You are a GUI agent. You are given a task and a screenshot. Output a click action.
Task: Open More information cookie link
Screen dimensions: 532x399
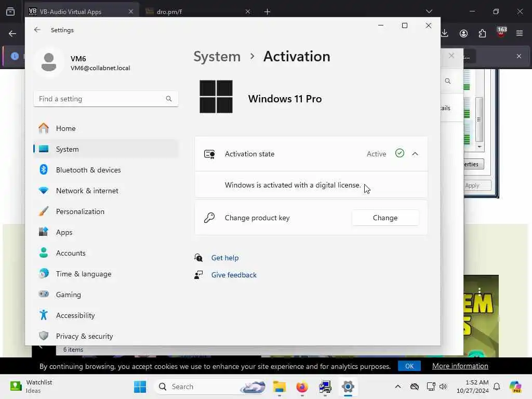point(460,366)
